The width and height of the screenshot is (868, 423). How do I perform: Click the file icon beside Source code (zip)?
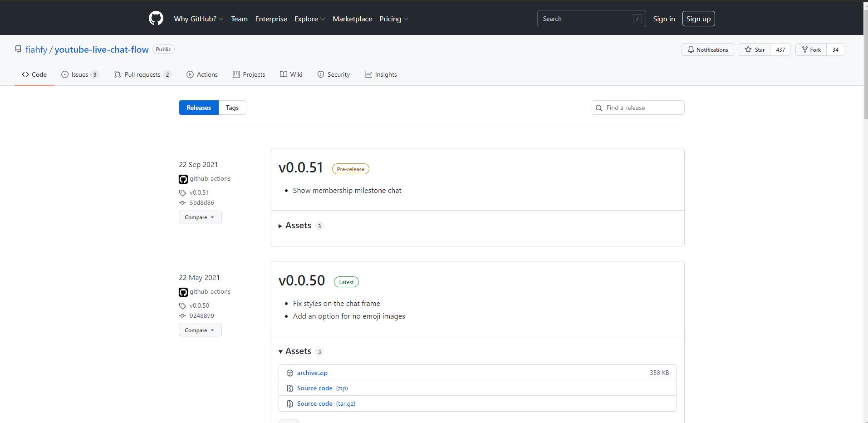290,389
